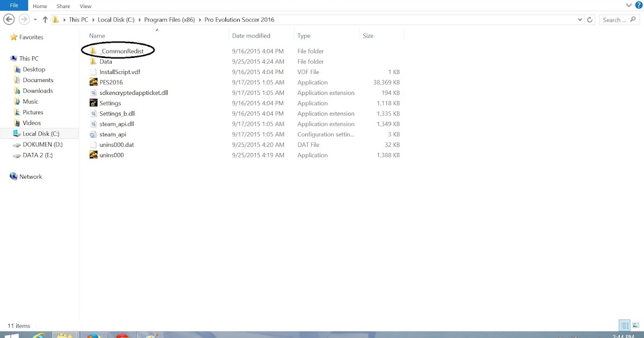The width and height of the screenshot is (644, 338).
Task: Go forward with the Forward arrow
Action: tap(24, 19)
